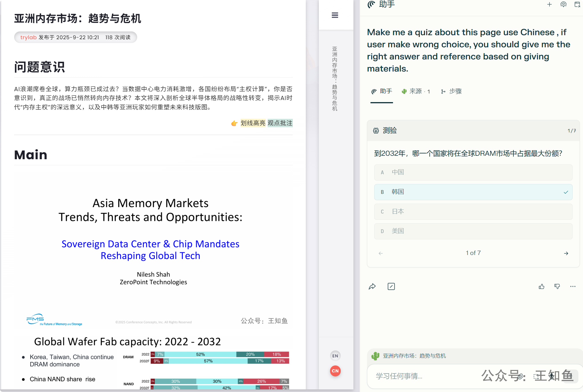Click the trylab author link
583x392 pixels.
coord(28,37)
